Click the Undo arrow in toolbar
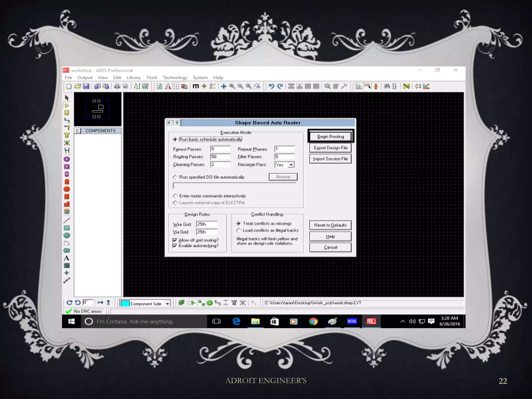Screen dimensions: 532x399 coord(271,86)
